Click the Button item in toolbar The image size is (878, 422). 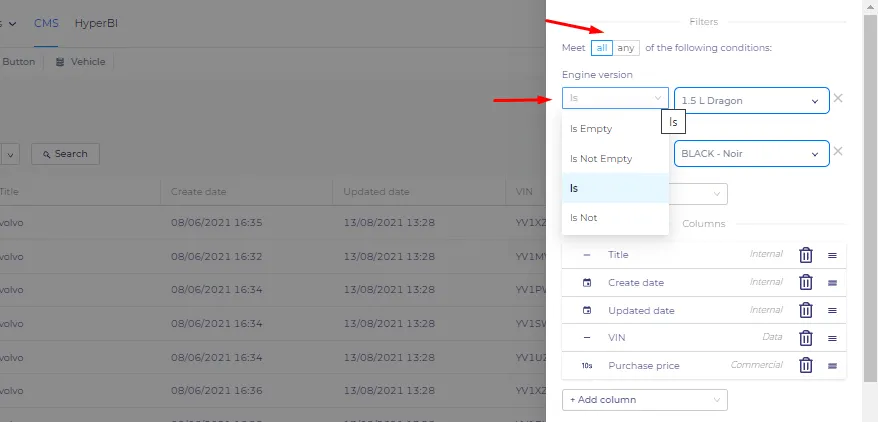[x=18, y=62]
